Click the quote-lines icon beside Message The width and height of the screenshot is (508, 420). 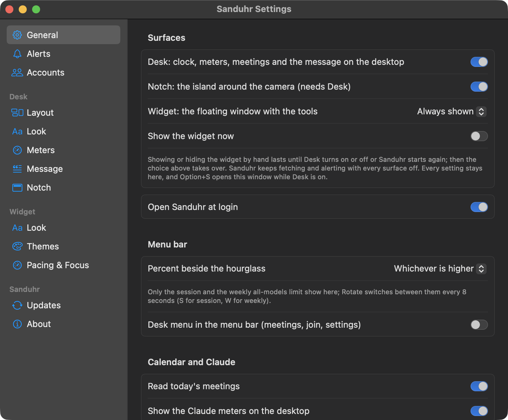[17, 169]
